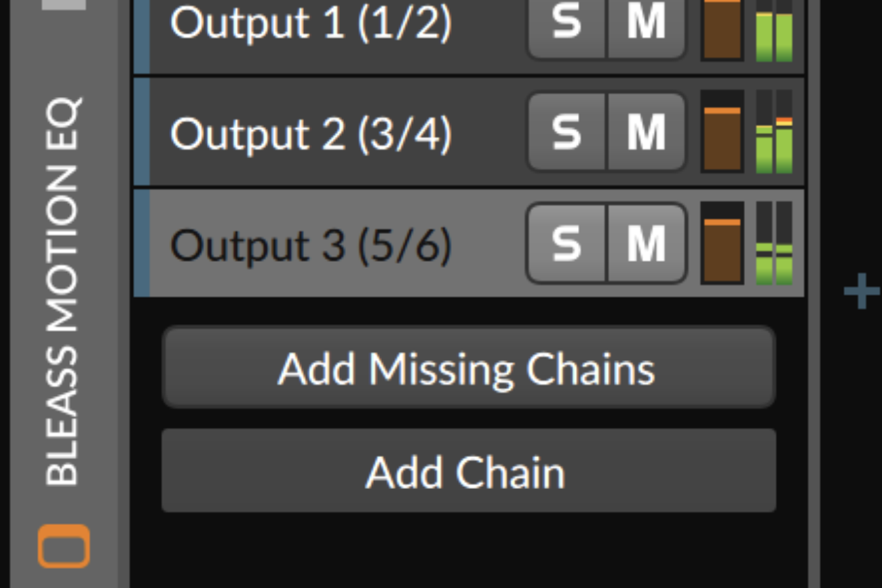Solo the Output 3 (5/6) chain
The image size is (882, 588).
pos(567,243)
